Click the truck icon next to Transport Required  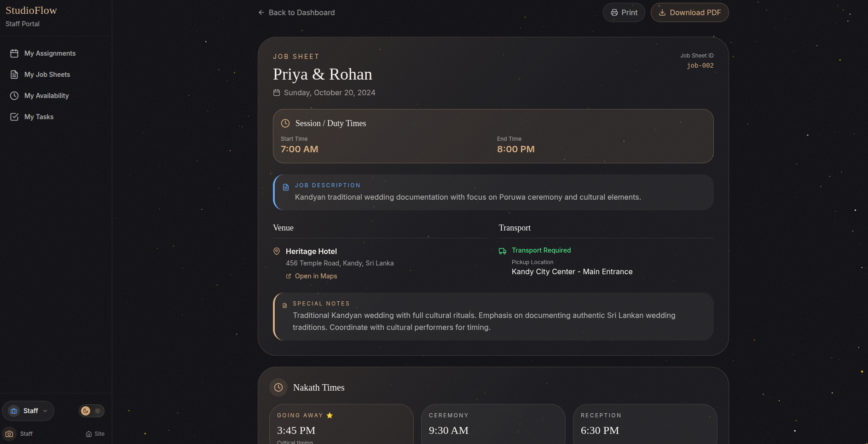tap(502, 251)
